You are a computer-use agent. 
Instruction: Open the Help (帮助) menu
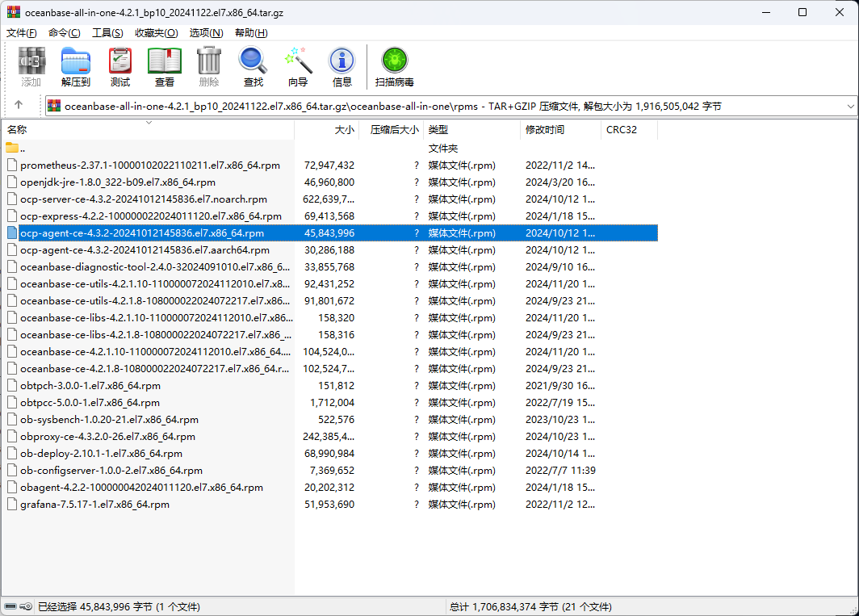[251, 33]
